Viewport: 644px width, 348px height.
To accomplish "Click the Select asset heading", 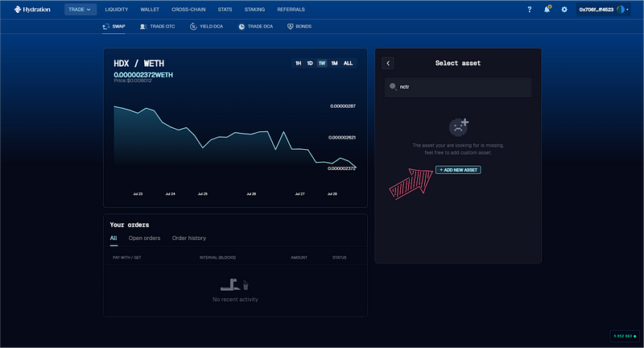I will pos(457,64).
